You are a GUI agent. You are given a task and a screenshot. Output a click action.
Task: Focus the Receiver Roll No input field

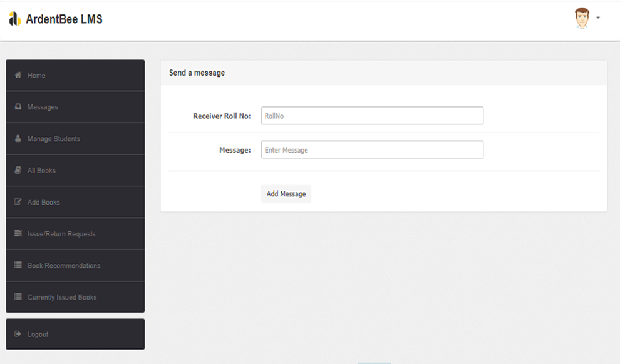click(x=372, y=116)
